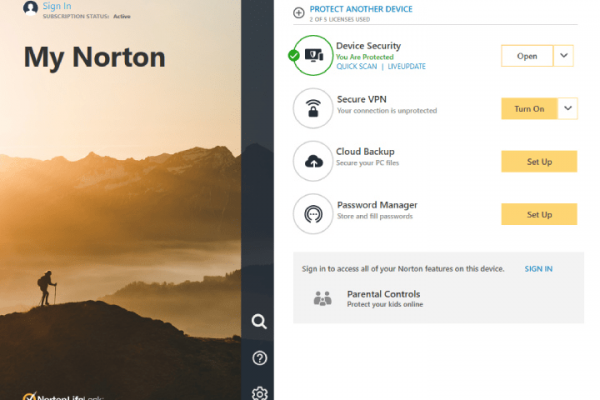Set Up Cloud Backup
600x400 pixels.
(539, 162)
